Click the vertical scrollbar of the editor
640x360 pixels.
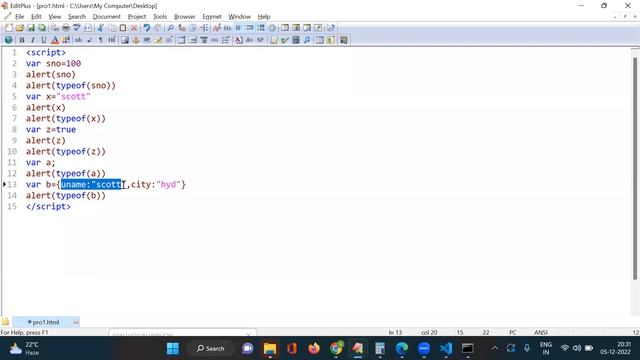click(635, 169)
